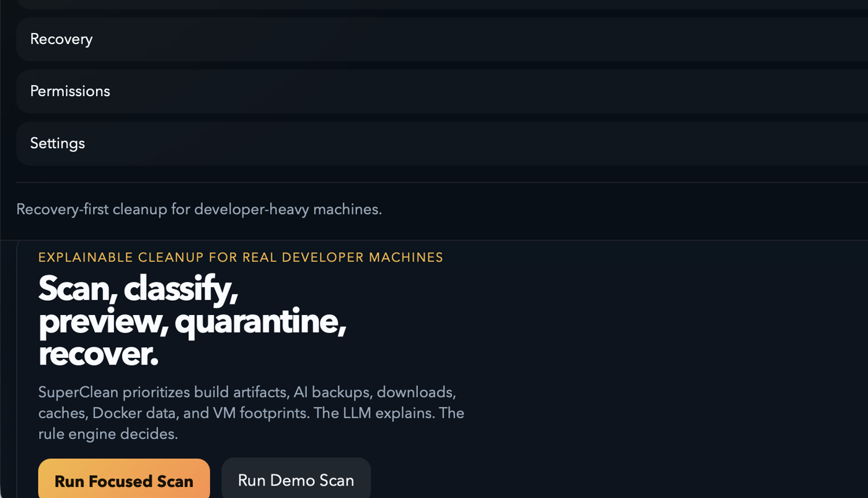Open the Recovery section
868x498 pixels.
point(61,39)
